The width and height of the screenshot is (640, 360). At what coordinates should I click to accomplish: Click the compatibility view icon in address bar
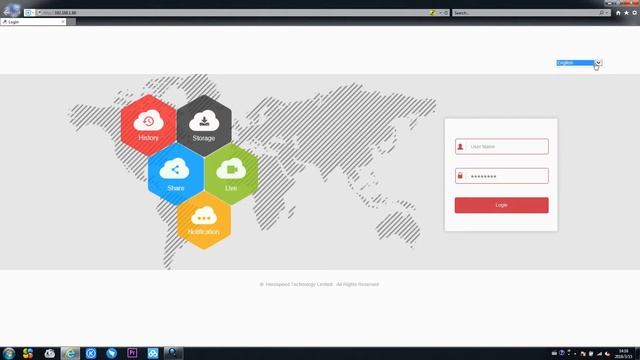point(433,13)
